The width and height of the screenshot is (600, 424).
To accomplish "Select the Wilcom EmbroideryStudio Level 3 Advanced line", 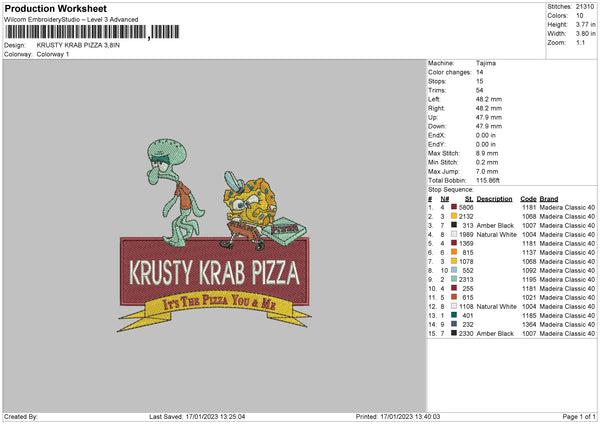I will point(71,20).
